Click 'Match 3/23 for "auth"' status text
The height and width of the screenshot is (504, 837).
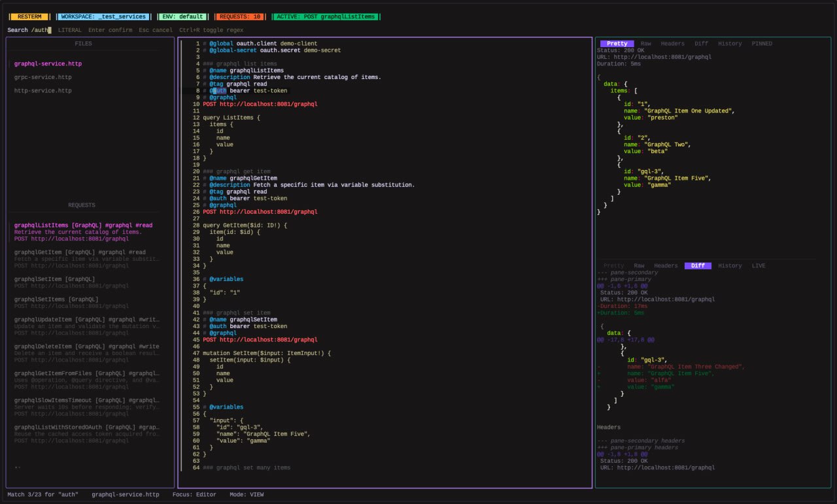coord(43,495)
